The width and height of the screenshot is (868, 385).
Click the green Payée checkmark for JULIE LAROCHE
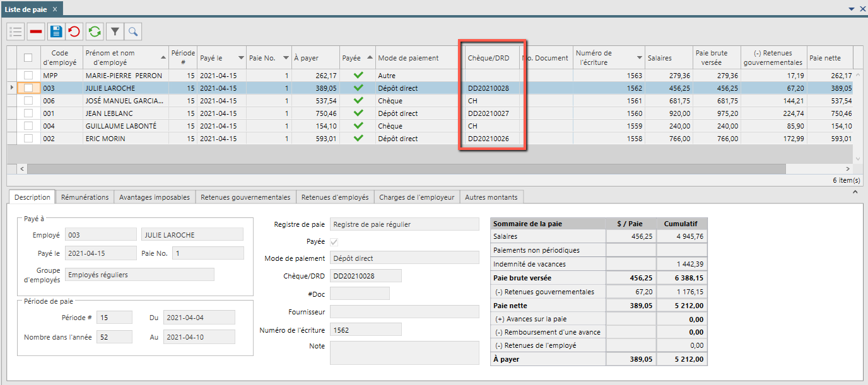pyautogui.click(x=358, y=88)
